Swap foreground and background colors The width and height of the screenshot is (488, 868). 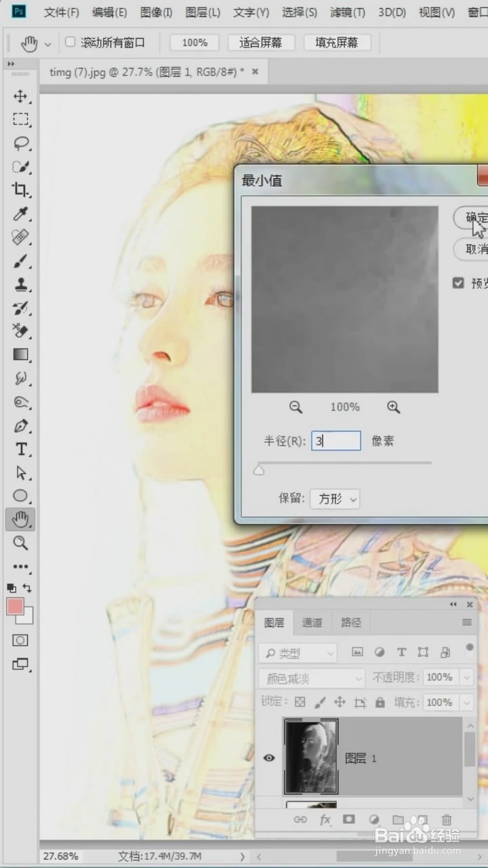[28, 588]
